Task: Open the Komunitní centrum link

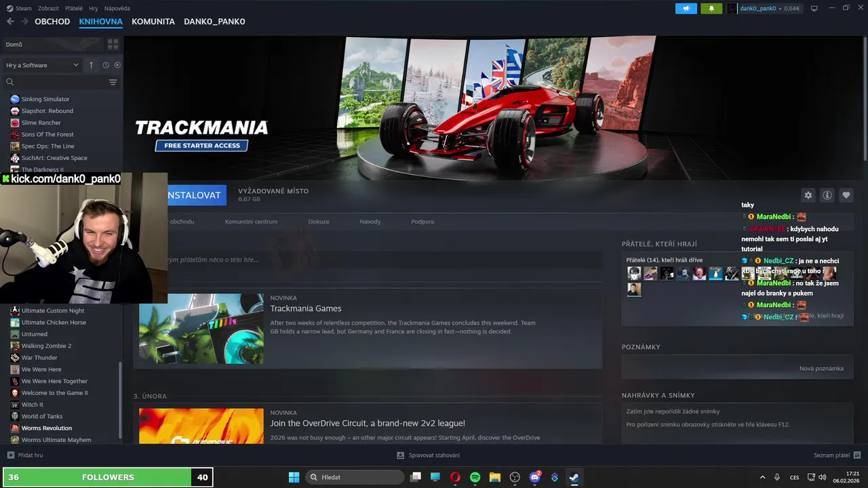Action: pyautogui.click(x=251, y=222)
